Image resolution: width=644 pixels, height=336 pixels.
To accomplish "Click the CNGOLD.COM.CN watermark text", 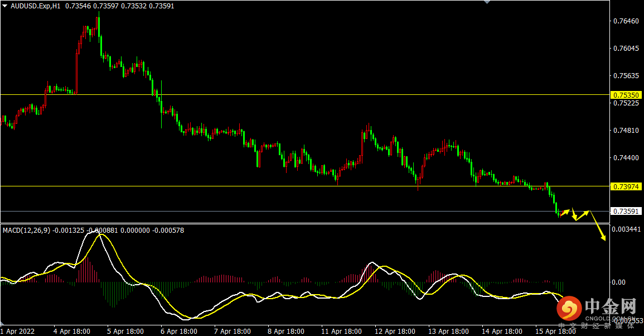I will 611,319.
